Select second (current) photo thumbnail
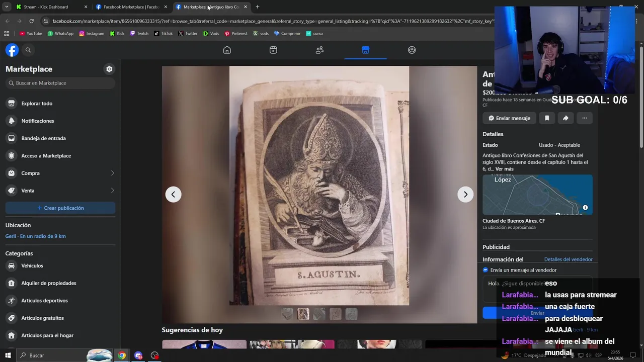644x362 pixels. pyautogui.click(x=303, y=314)
